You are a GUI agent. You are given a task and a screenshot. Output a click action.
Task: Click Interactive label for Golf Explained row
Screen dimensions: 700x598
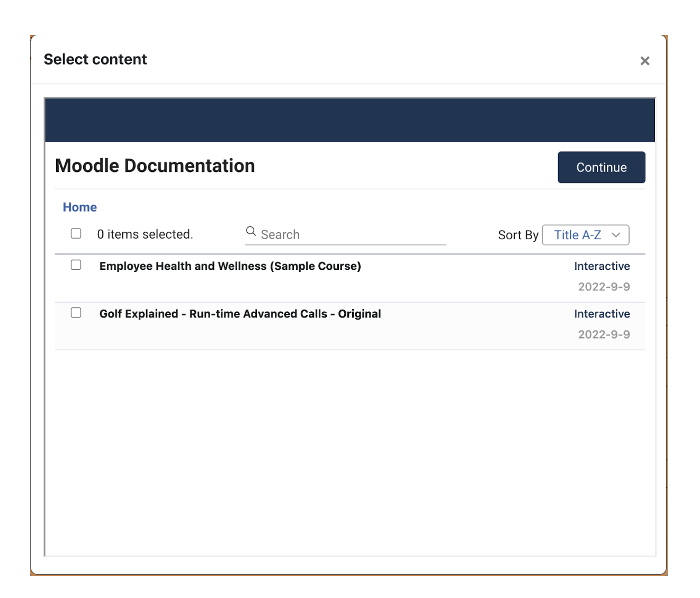tap(602, 314)
